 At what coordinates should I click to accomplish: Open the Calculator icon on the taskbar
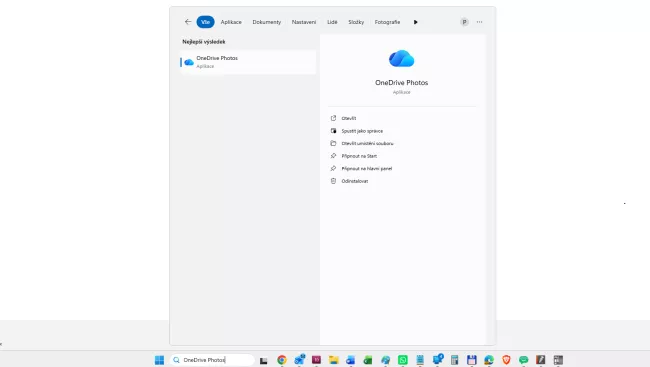point(454,360)
